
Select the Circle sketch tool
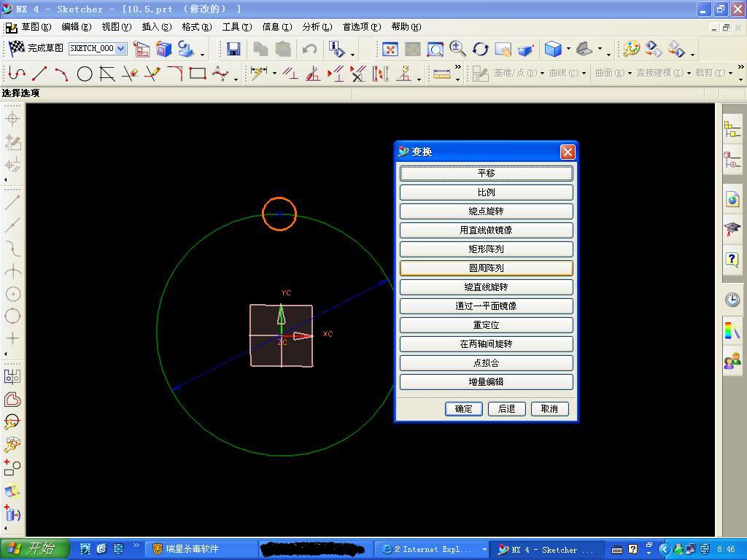pyautogui.click(x=85, y=74)
